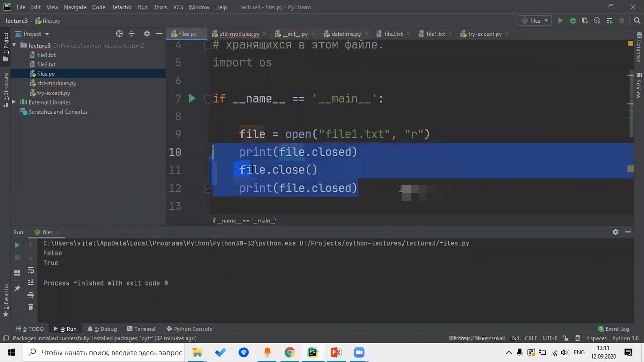Close the 'files' run tab
This screenshot has width=644, height=362.
point(58,232)
